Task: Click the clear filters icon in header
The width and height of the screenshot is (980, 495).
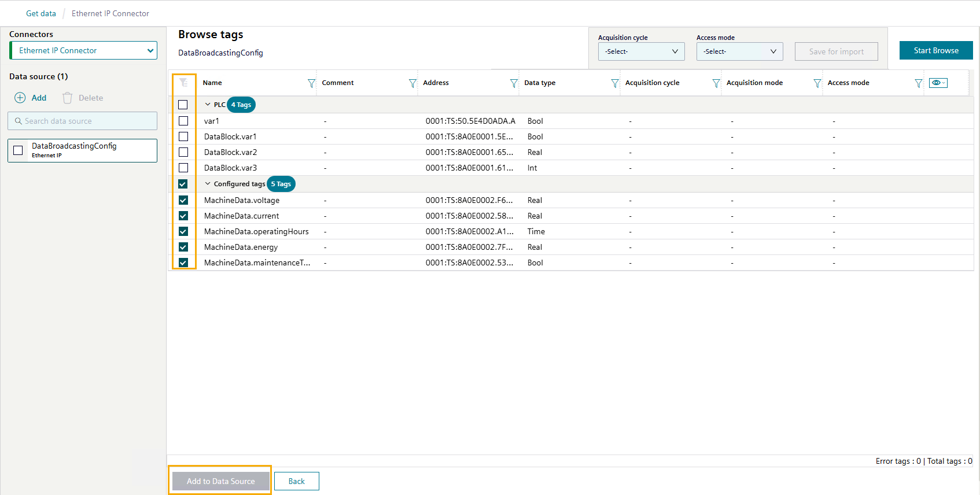Action: point(183,83)
